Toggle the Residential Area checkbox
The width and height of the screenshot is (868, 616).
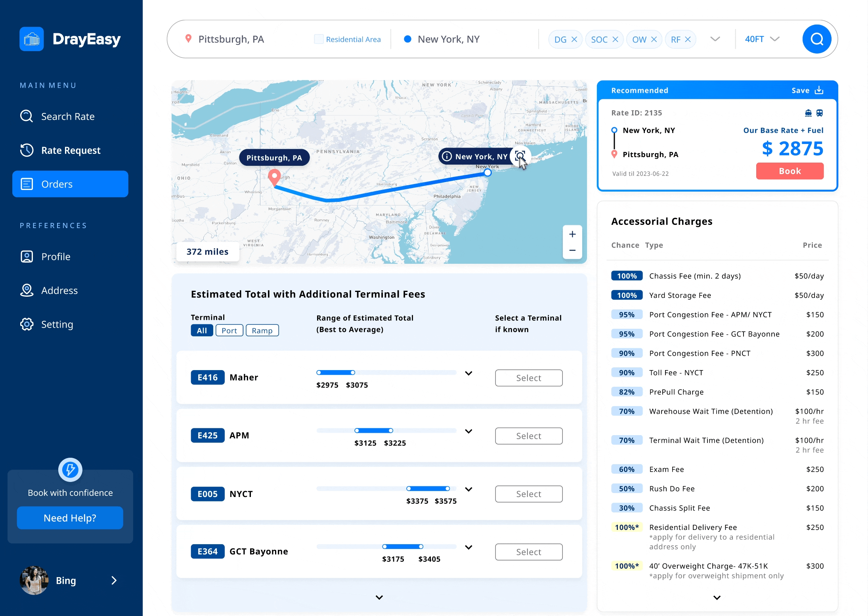(319, 39)
